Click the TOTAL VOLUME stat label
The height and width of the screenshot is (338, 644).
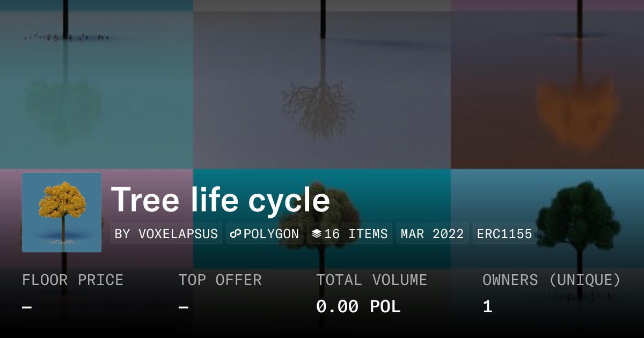tap(371, 280)
